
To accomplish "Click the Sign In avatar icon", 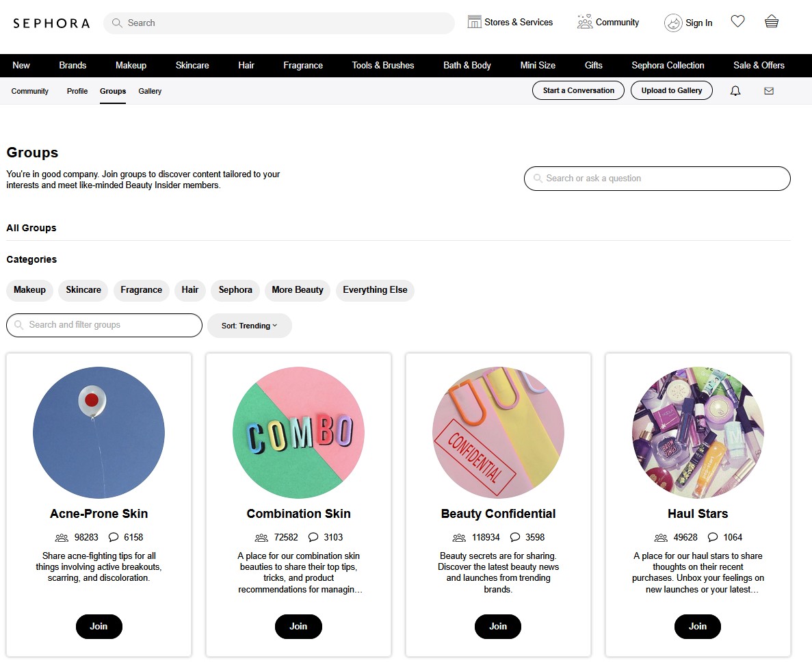I will [673, 23].
